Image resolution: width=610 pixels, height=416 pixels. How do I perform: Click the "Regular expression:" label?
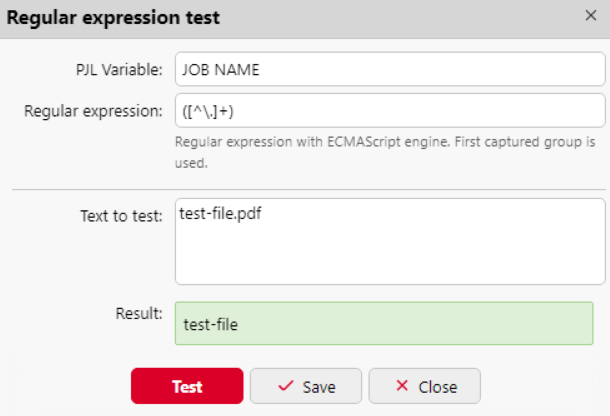pyautogui.click(x=93, y=110)
